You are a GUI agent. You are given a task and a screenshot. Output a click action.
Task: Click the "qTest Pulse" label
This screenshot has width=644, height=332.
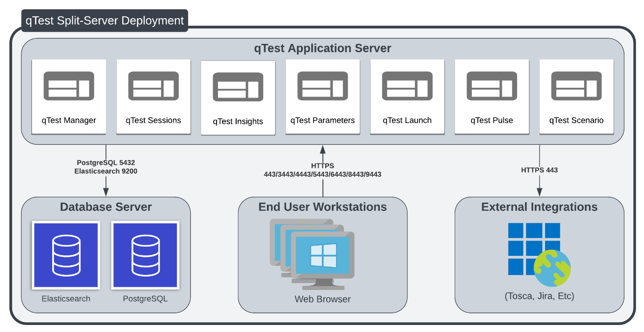[x=492, y=120]
